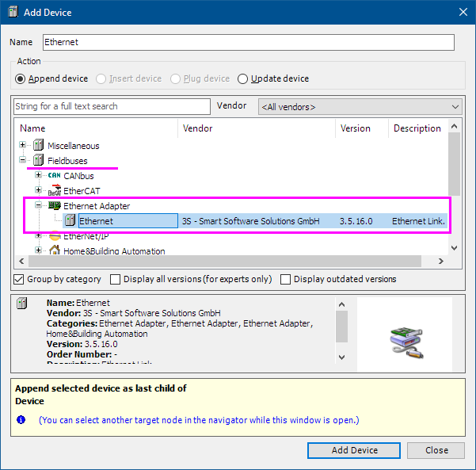Collapse the Ethernet Adapter tree node
The width and height of the screenshot is (476, 470).
click(x=38, y=205)
